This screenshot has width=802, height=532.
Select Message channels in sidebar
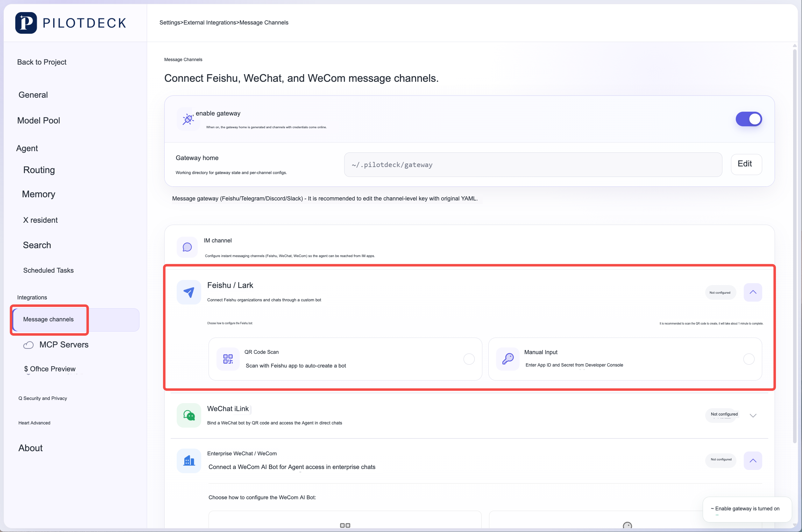[x=76, y=319]
